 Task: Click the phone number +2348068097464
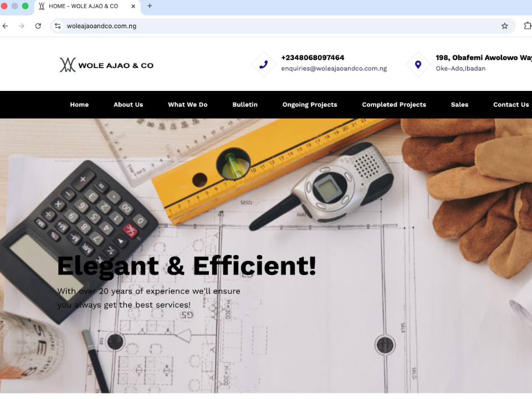point(313,58)
